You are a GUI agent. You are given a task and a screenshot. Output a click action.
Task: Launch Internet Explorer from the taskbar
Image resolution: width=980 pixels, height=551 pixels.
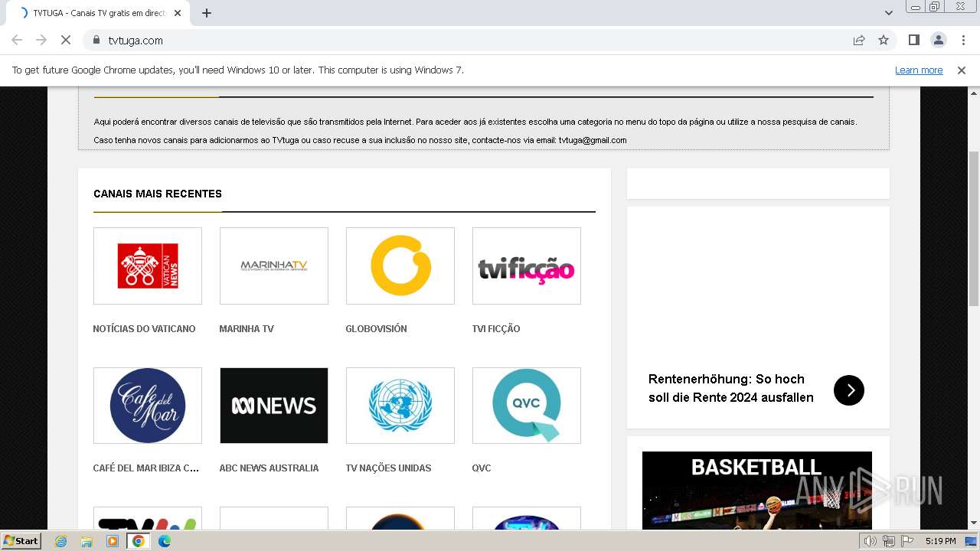60,541
